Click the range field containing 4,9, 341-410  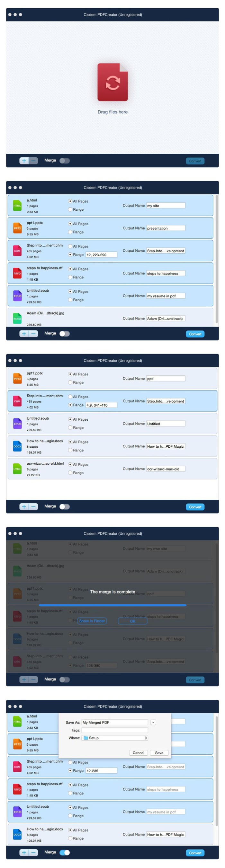(x=101, y=405)
